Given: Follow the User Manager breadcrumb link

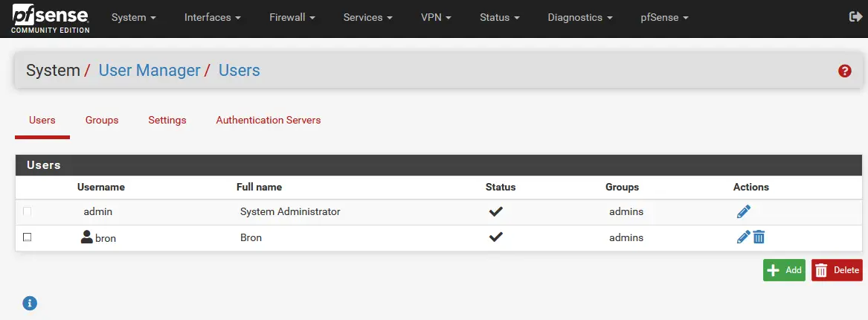Looking at the screenshot, I should [x=150, y=71].
